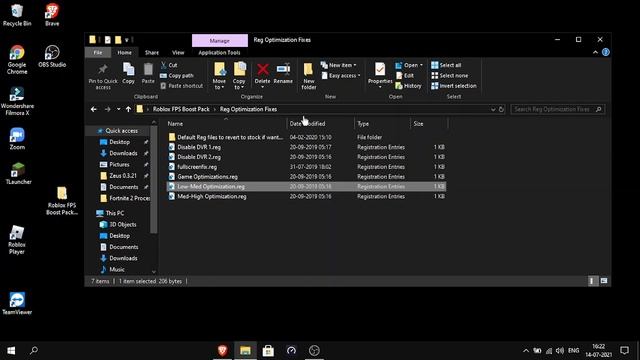640x360 pixels.
Task: Expand This PC in navigation pane
Action: pyautogui.click(x=114, y=213)
